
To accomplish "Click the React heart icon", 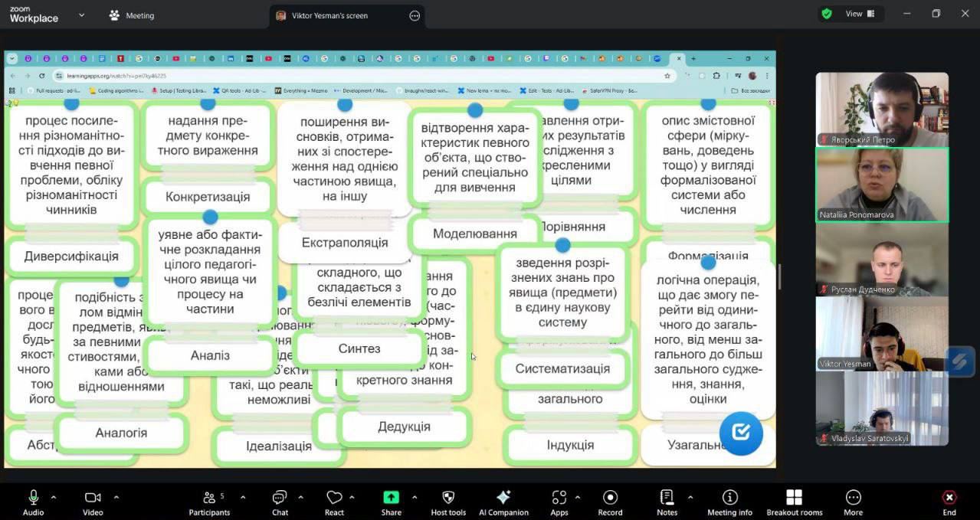I will click(334, 502).
